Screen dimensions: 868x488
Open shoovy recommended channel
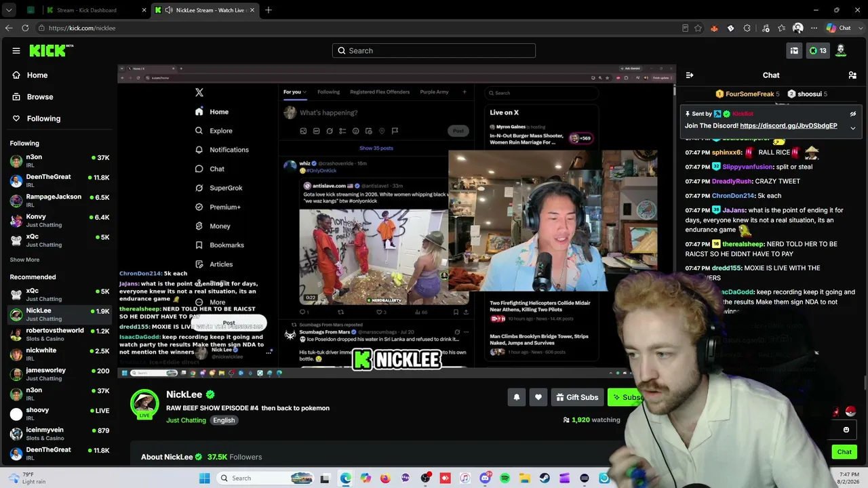click(60, 414)
